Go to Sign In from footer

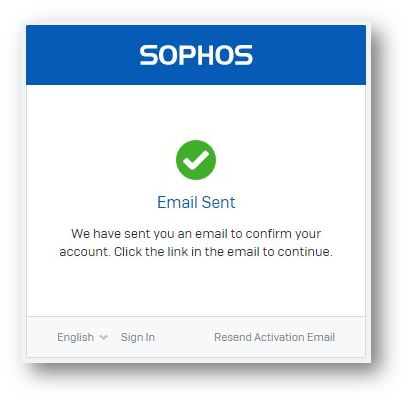tap(138, 337)
